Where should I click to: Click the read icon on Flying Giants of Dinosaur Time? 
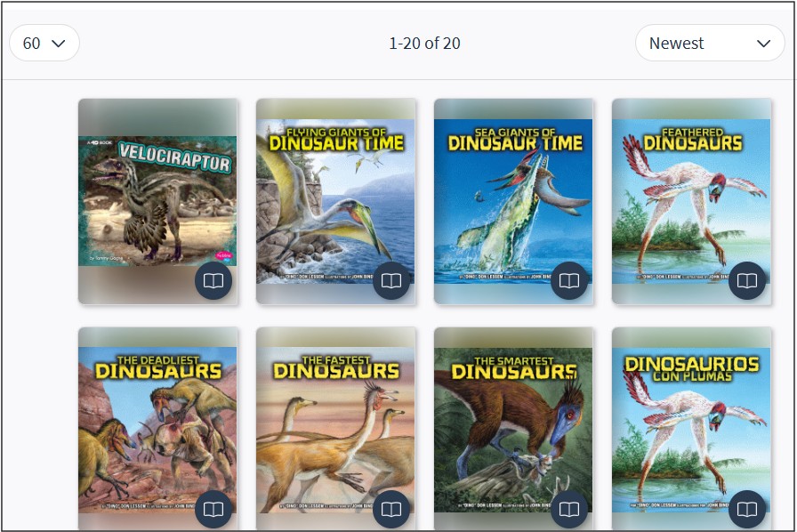coord(391,281)
